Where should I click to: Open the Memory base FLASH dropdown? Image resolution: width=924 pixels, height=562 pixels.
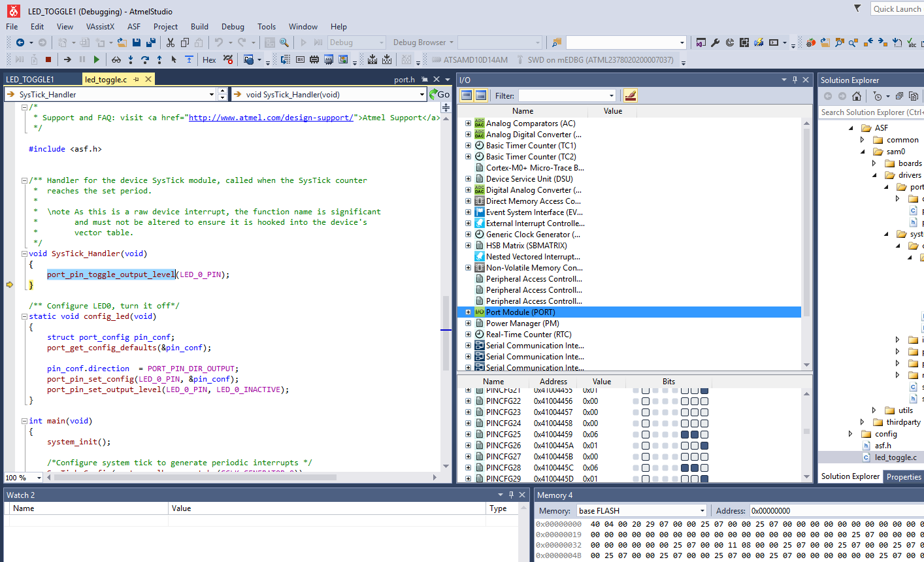[x=702, y=511]
